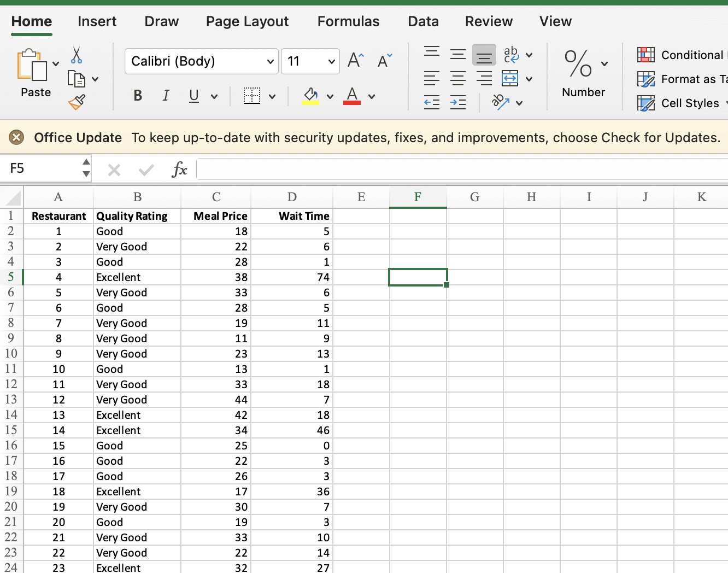
Task: Click the Insert Function fx icon
Action: coord(179,169)
